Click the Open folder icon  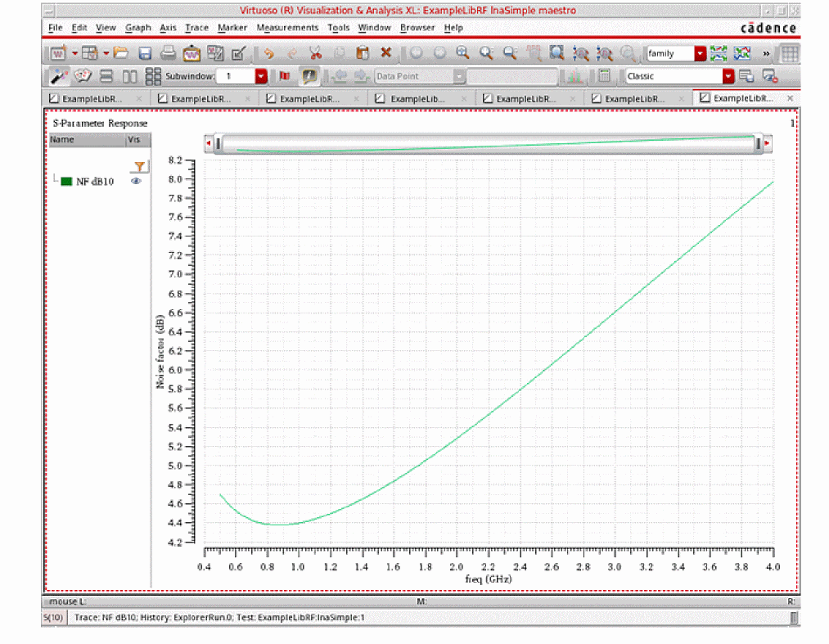[121, 54]
